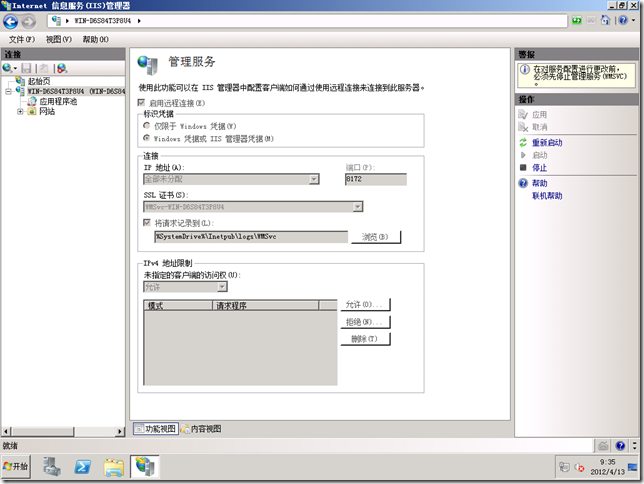
Task: Click the 应用 apply action
Action: (x=540, y=115)
